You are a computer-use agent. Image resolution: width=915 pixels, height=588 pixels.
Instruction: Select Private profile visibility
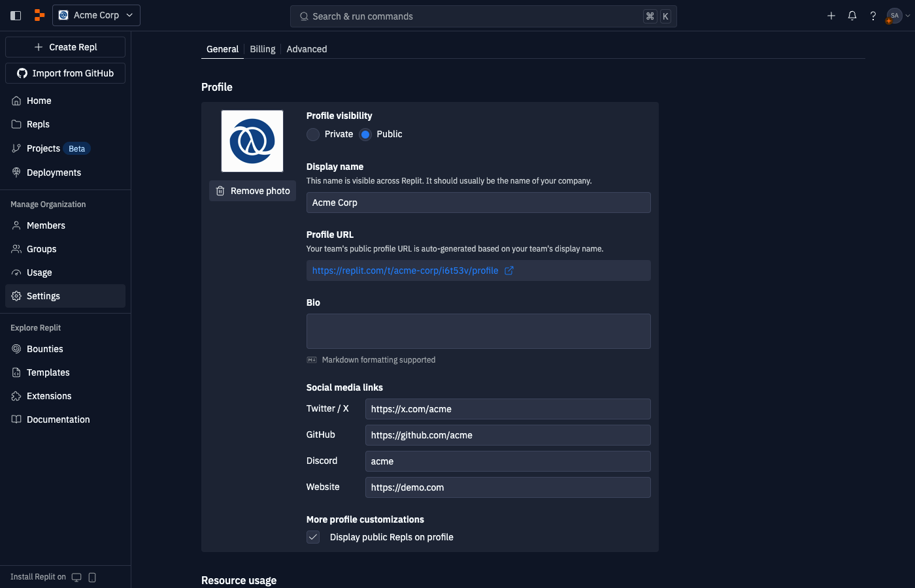pos(313,134)
